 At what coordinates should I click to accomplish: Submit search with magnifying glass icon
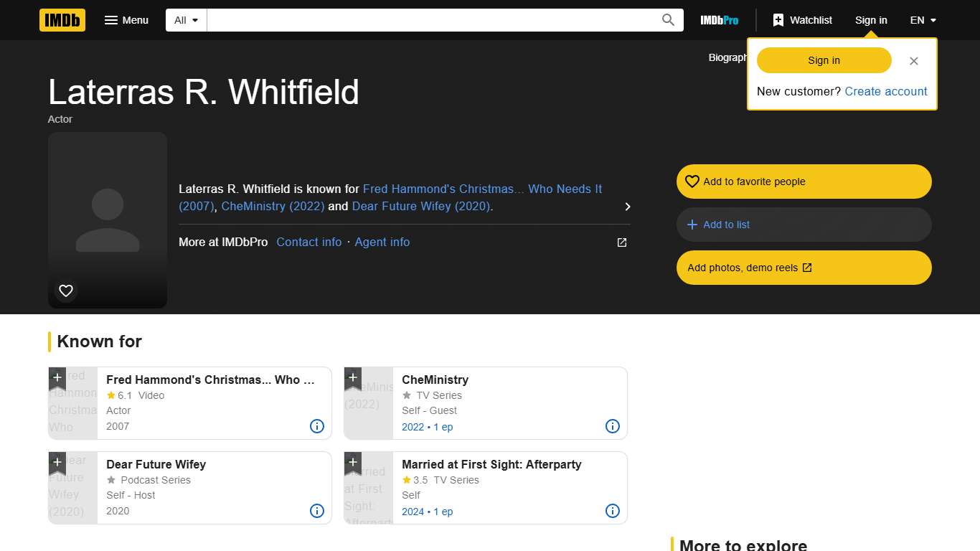pos(668,20)
